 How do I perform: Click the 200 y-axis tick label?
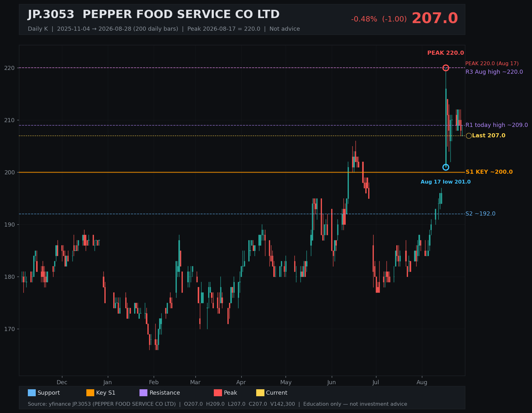[9, 172]
